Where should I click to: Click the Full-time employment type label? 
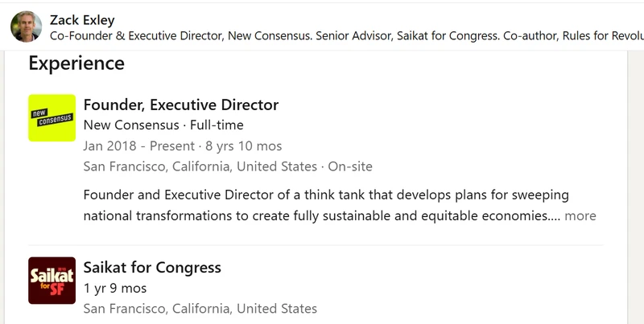217,125
